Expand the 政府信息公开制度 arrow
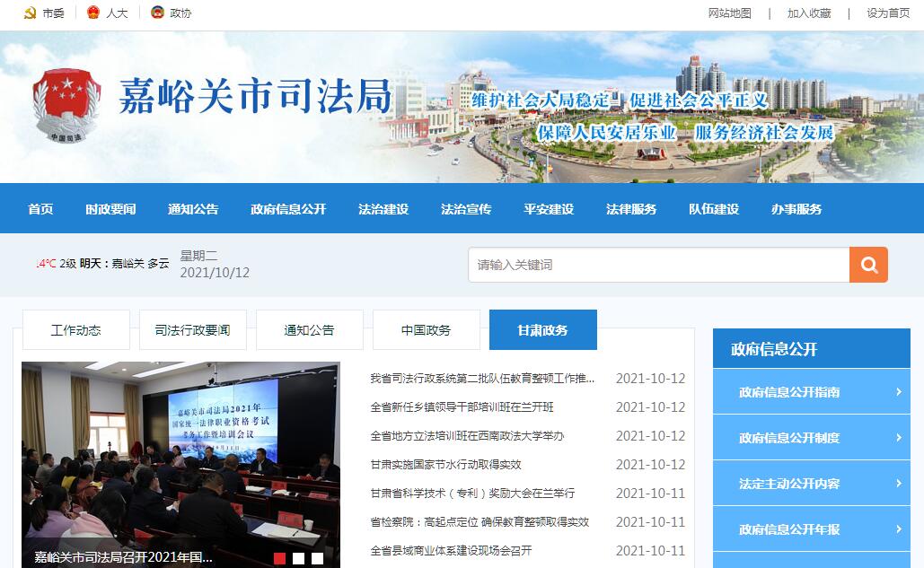 pyautogui.click(x=898, y=437)
